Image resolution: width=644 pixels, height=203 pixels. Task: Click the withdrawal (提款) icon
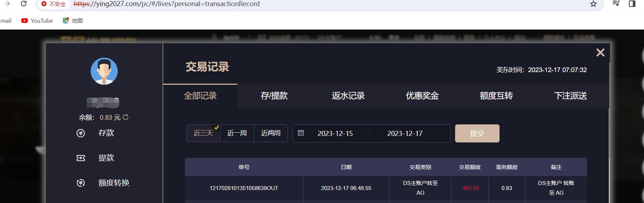[x=81, y=158]
